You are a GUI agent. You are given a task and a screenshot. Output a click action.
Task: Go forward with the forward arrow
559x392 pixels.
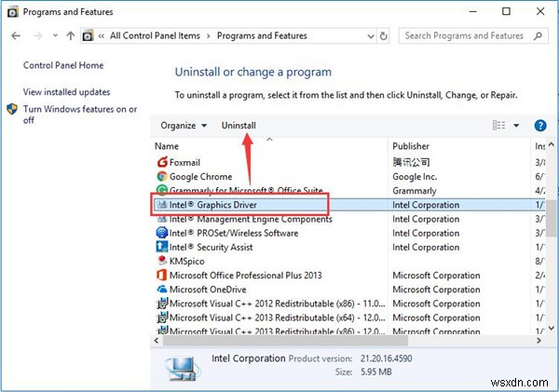[37, 35]
